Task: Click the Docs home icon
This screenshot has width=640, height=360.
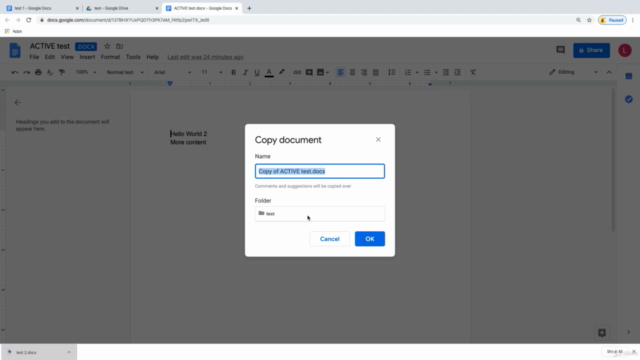Action: (x=15, y=51)
